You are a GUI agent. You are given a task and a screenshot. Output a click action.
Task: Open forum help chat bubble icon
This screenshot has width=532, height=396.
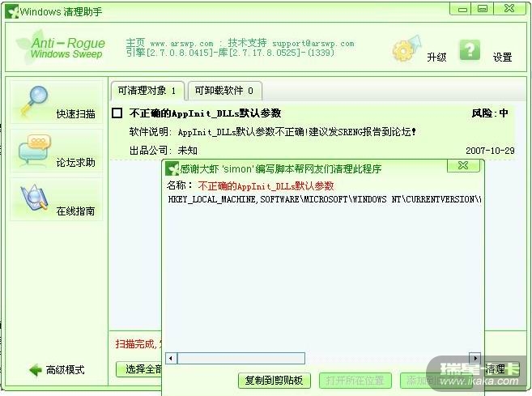pos(35,150)
